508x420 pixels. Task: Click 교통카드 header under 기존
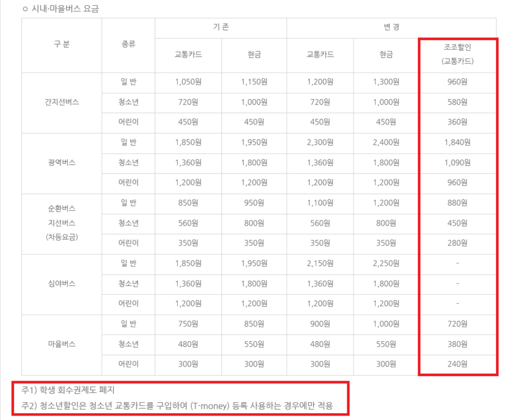[188, 55]
